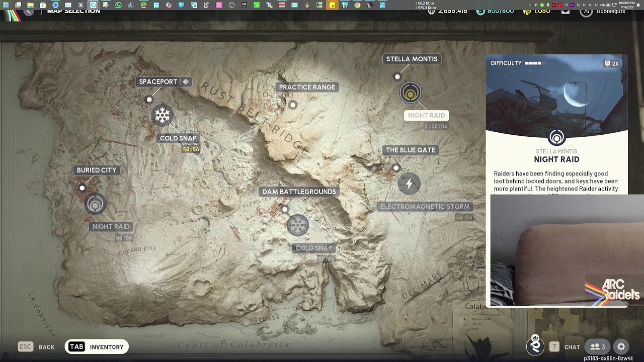Show hidden system tray icons

530,5
